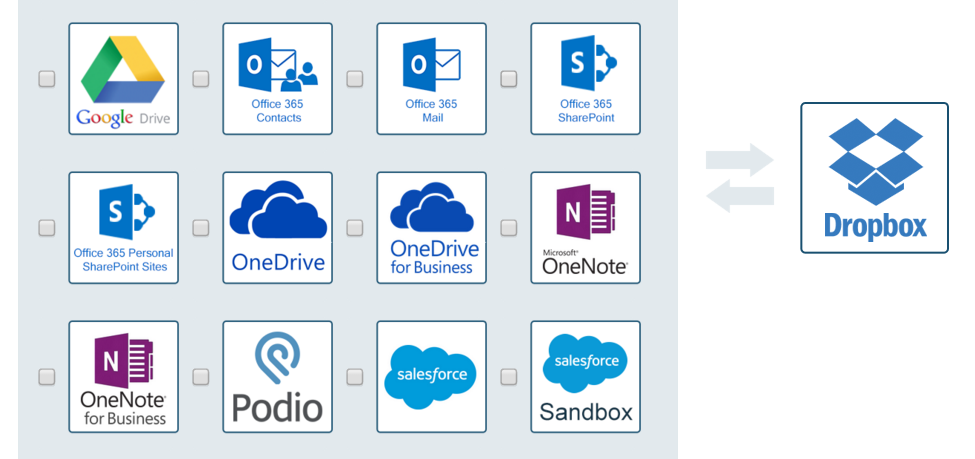Check the box beside Microsoft OneNote

point(509,228)
